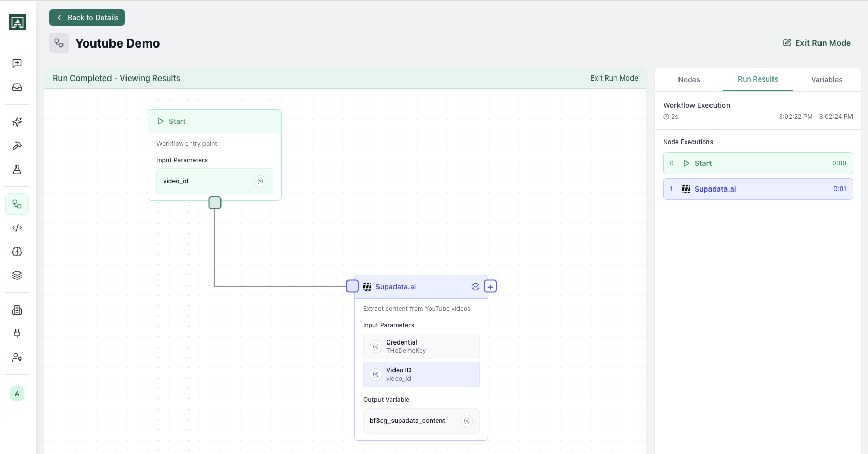Click the Back to Details button
The height and width of the screenshot is (454, 868).
(x=87, y=18)
